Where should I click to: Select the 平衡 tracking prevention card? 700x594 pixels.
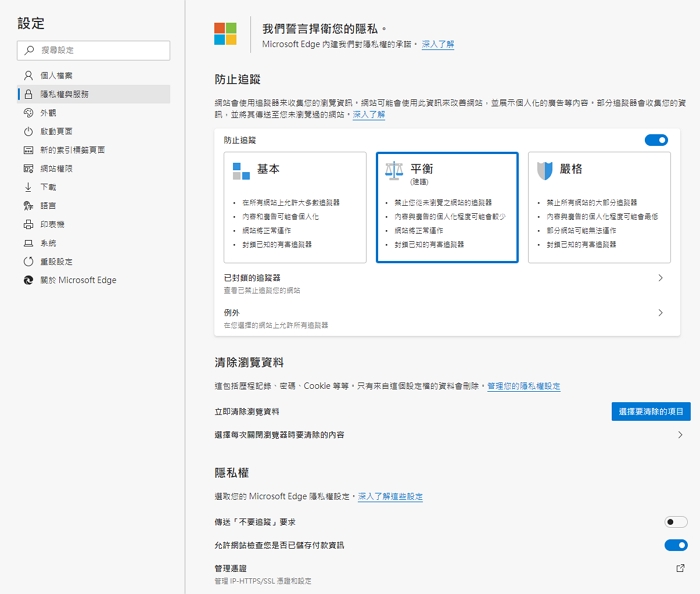447,208
